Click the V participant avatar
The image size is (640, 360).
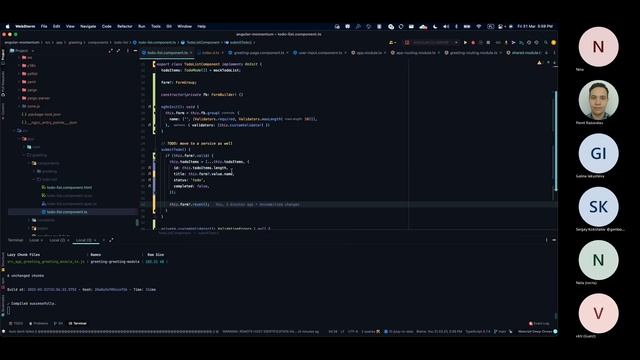598,313
